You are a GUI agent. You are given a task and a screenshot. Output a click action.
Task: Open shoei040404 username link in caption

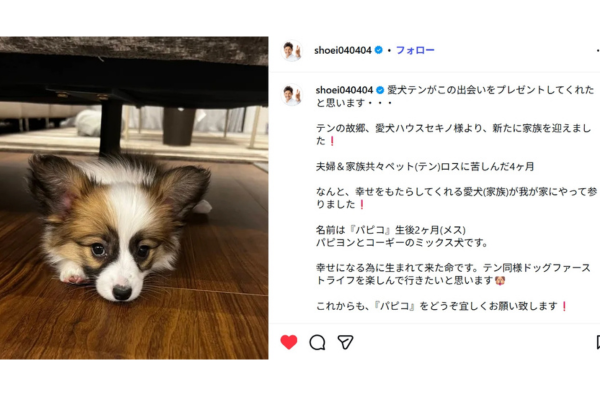click(344, 90)
